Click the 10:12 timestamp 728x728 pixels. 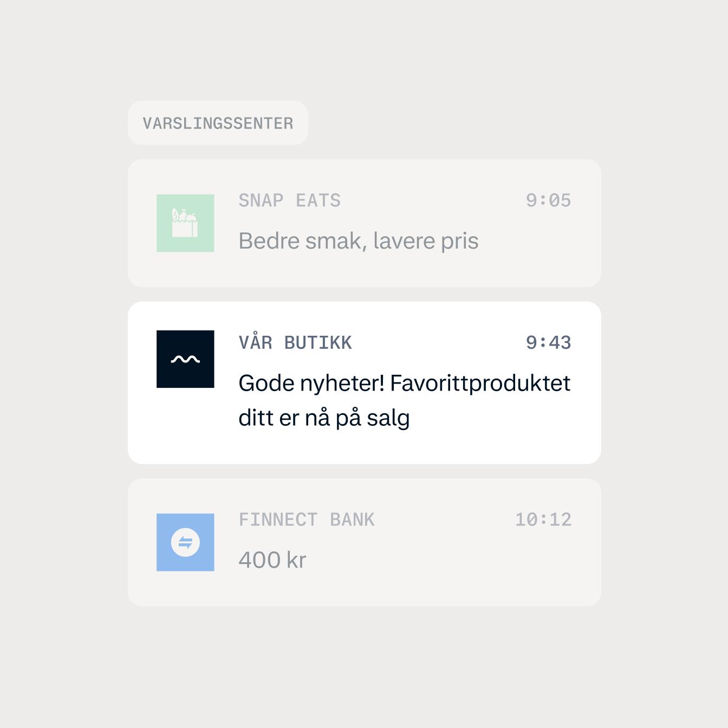(543, 519)
